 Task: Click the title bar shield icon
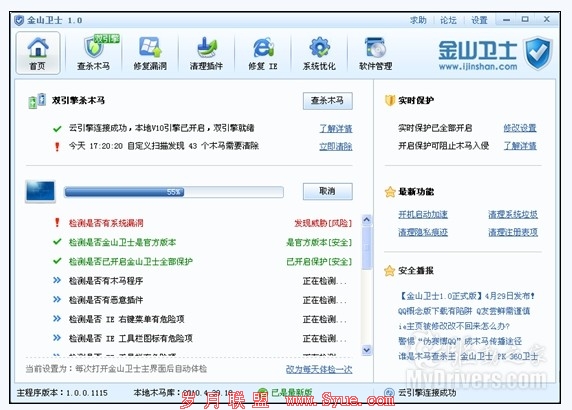pyautogui.click(x=19, y=20)
